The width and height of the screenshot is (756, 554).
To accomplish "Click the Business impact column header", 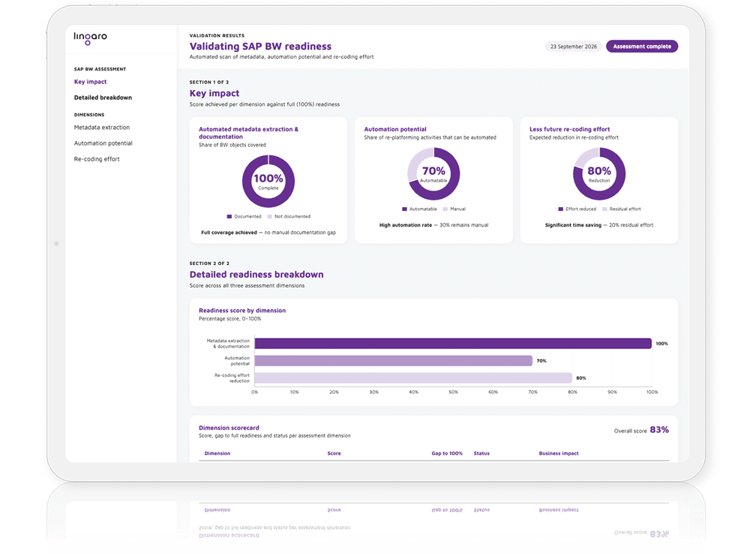I will point(559,453).
